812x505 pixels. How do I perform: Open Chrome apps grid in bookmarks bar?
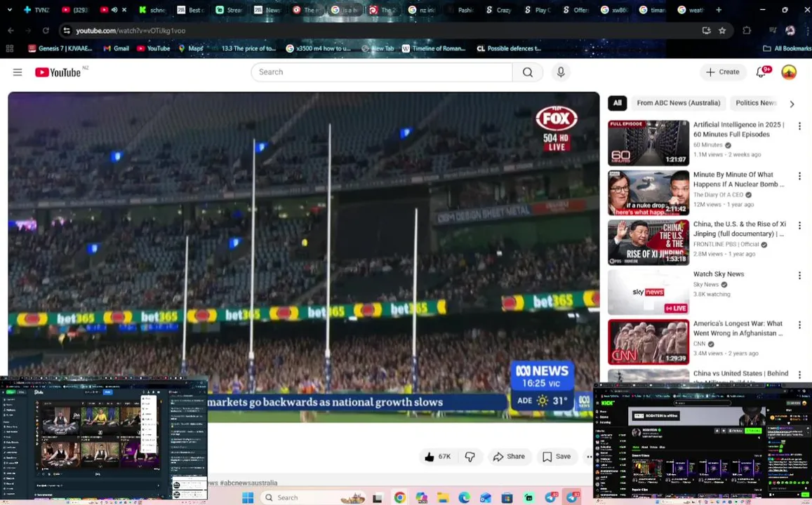coord(9,48)
